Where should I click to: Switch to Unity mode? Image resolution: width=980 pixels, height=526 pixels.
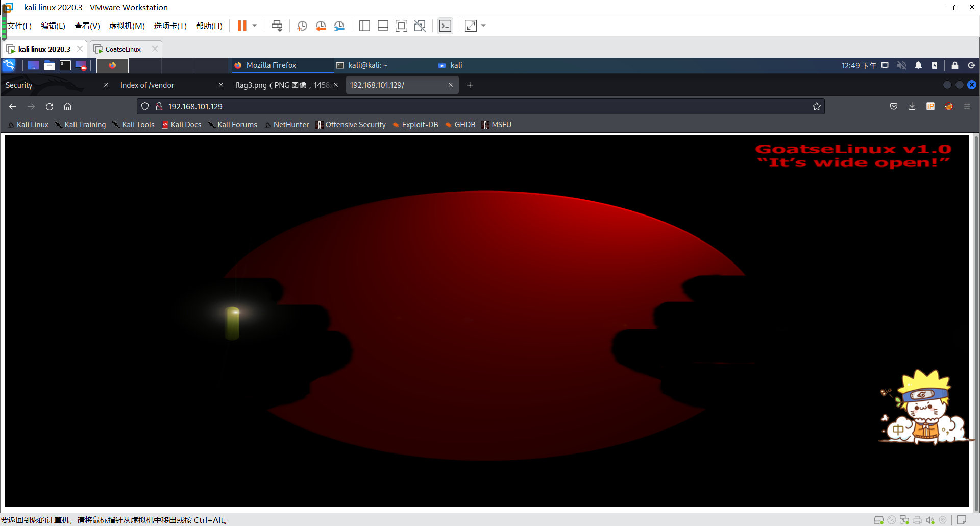coord(420,26)
